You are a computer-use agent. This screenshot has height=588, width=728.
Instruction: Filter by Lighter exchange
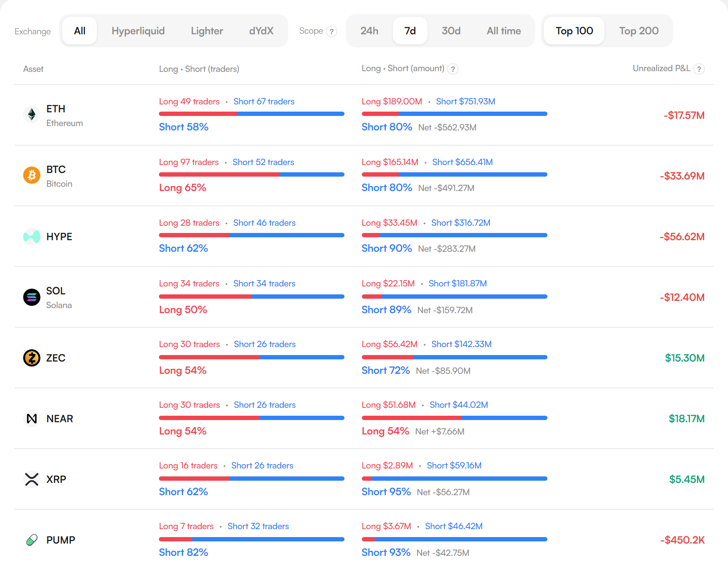coord(207,31)
